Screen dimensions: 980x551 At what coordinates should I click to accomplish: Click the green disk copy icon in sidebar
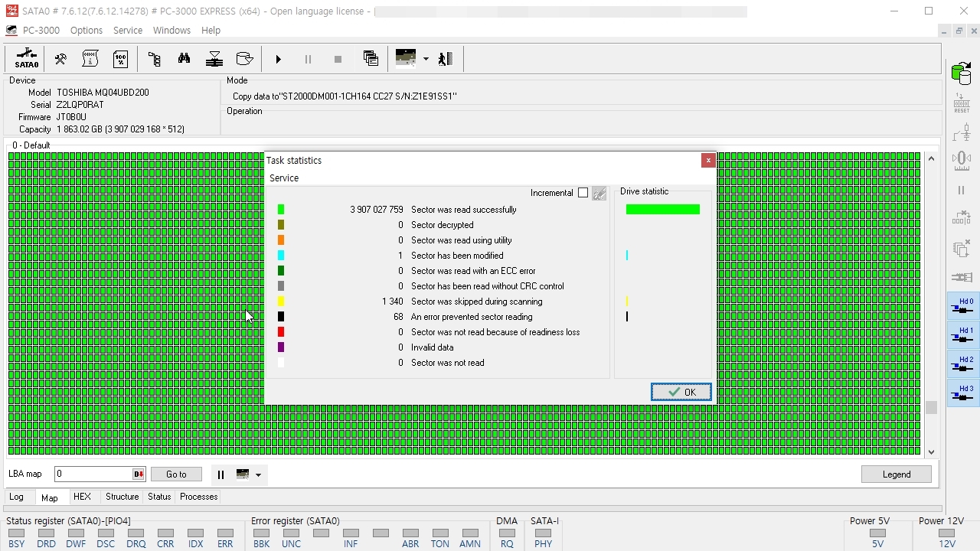[x=961, y=74]
